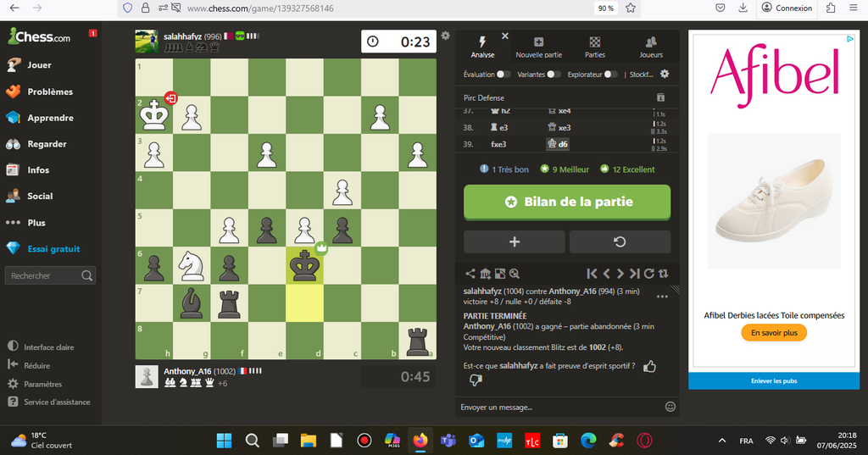Jump to the first move of the game
The image size is (868, 455).
[x=593, y=274]
